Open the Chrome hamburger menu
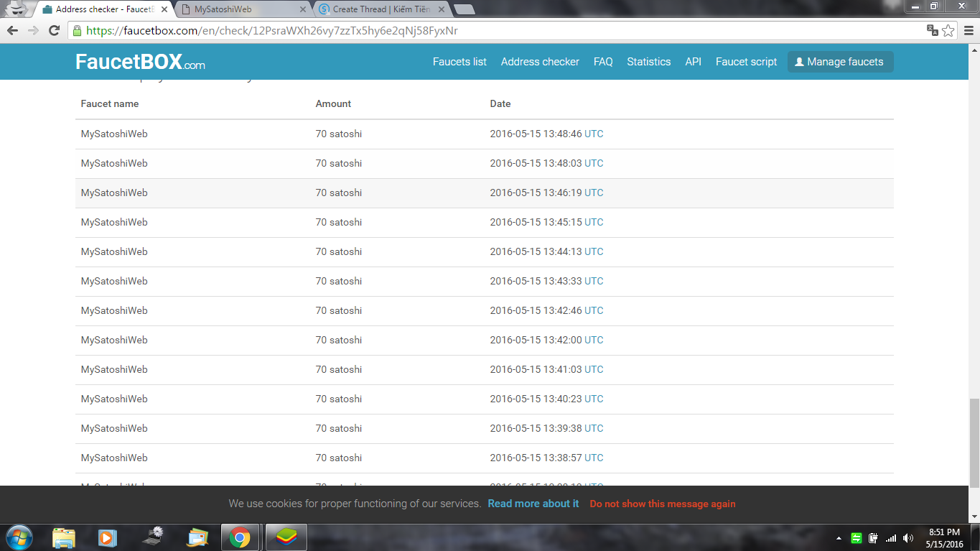Viewport: 980px width, 551px height. (x=967, y=30)
